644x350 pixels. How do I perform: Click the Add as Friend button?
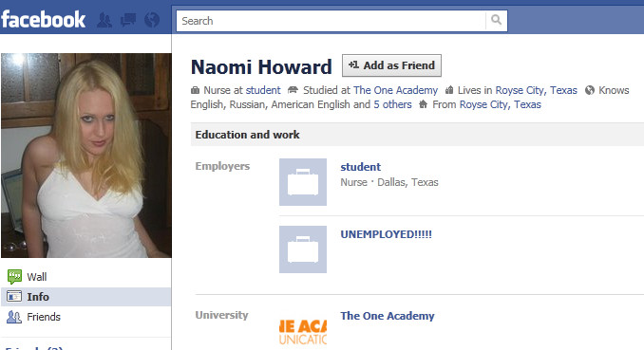[x=391, y=65]
